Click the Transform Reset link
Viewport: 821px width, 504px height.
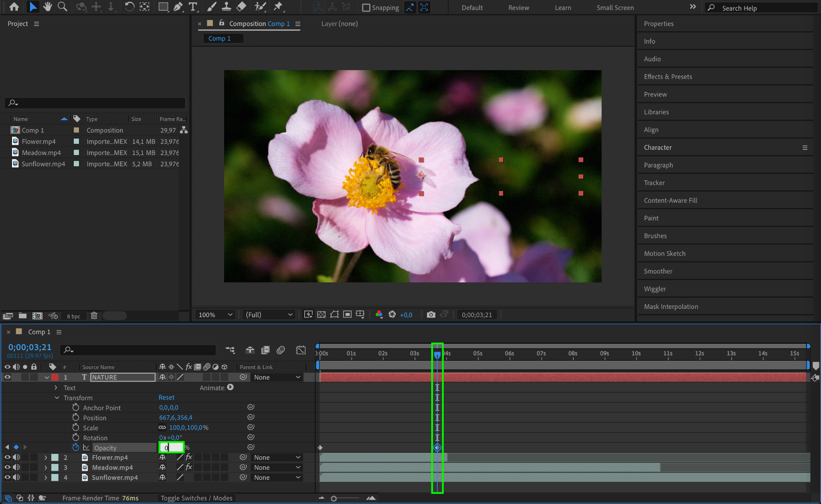point(166,397)
